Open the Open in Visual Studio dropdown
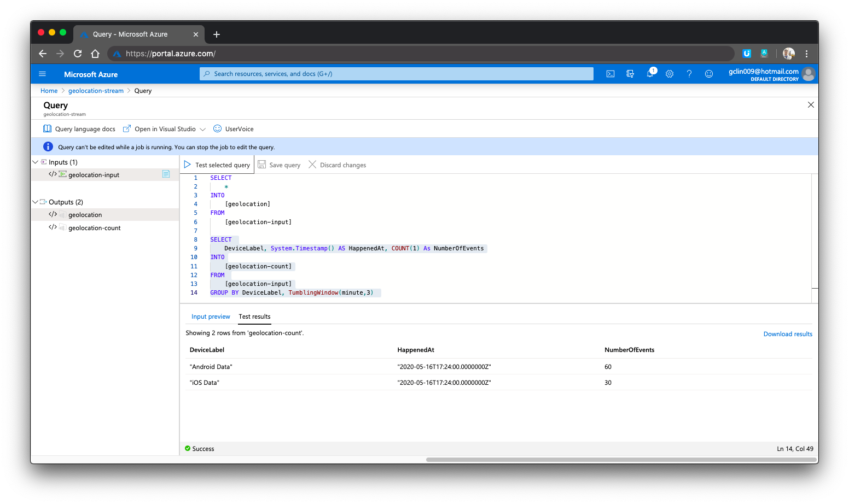The image size is (849, 504). (203, 128)
